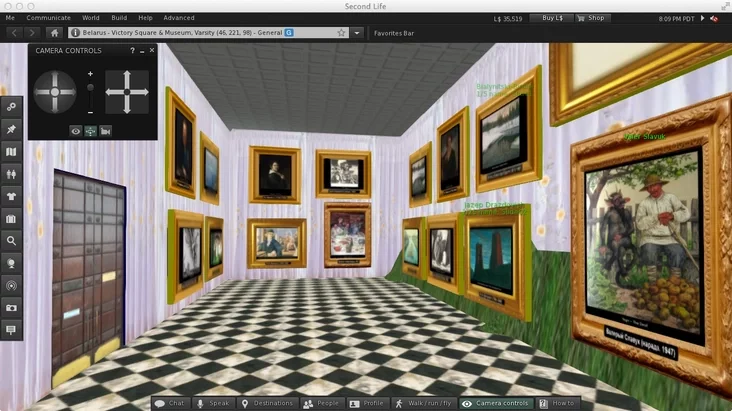The image size is (732, 411).
Task: Open the Profile button
Action: tap(367, 404)
